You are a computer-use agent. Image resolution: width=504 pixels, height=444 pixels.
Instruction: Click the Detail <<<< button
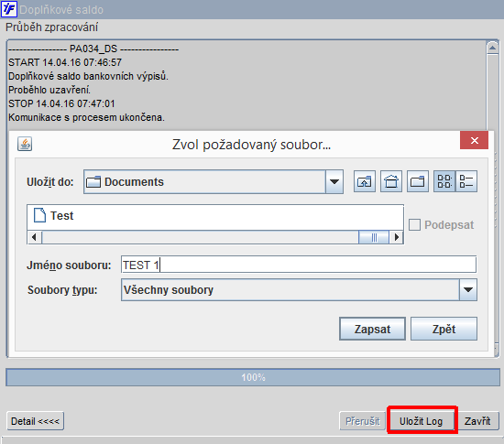click(x=36, y=421)
